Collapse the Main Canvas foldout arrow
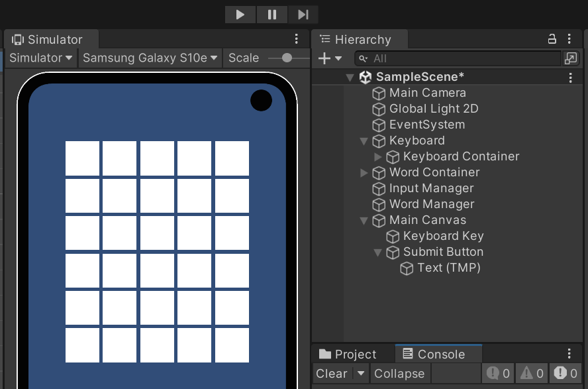Image resolution: width=588 pixels, height=389 pixels. pos(364,221)
